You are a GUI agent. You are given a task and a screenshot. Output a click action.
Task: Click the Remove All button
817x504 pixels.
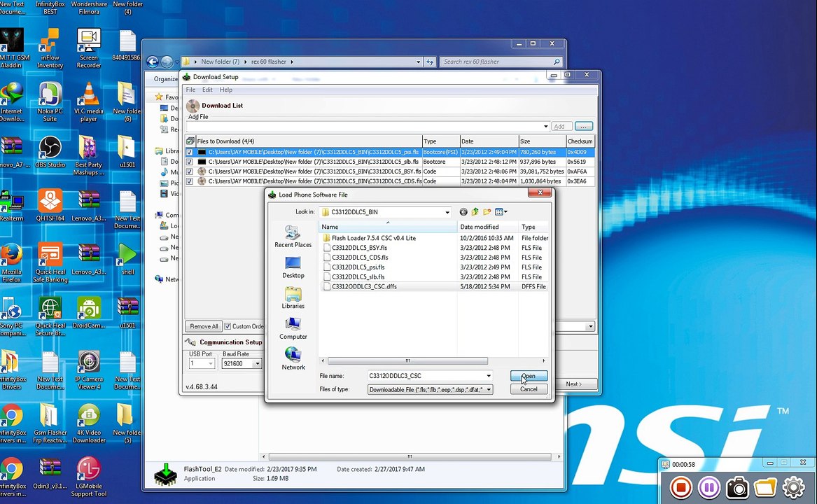coord(204,326)
